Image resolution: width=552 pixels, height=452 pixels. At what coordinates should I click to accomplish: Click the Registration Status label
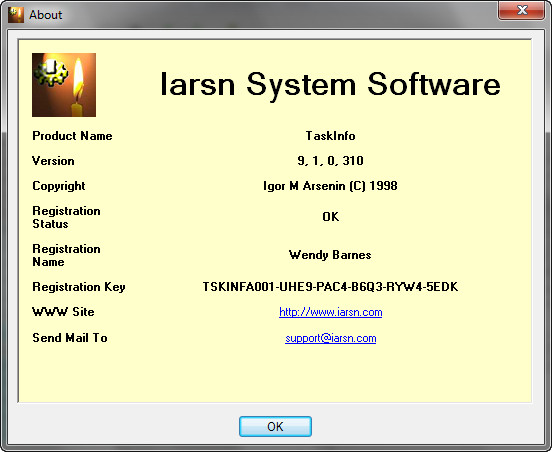tap(66, 217)
